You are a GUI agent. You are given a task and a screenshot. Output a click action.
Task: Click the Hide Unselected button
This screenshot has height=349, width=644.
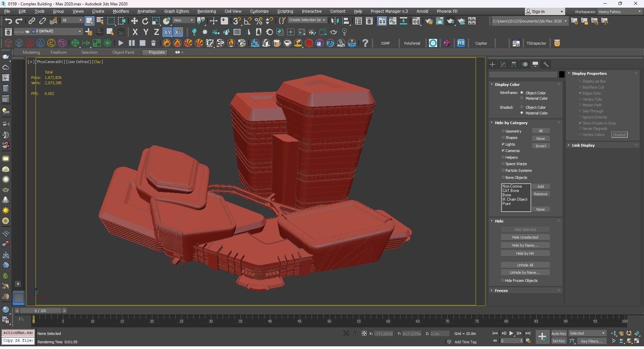[525, 237]
